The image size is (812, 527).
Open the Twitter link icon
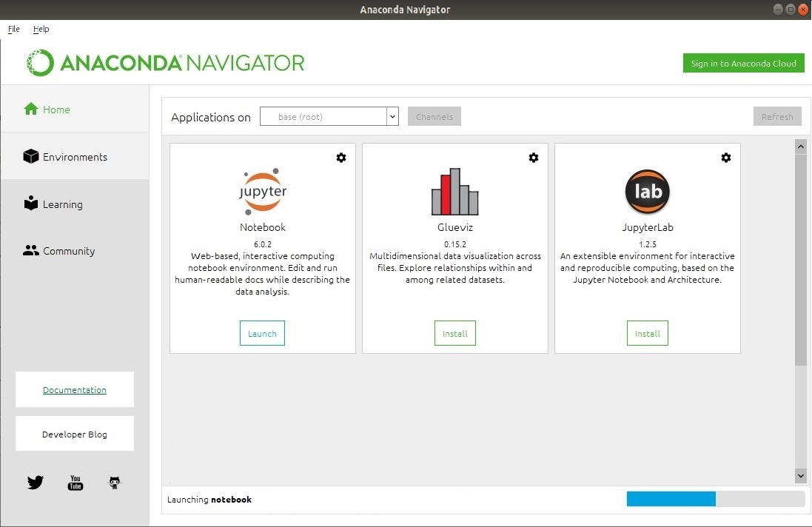pyautogui.click(x=36, y=483)
